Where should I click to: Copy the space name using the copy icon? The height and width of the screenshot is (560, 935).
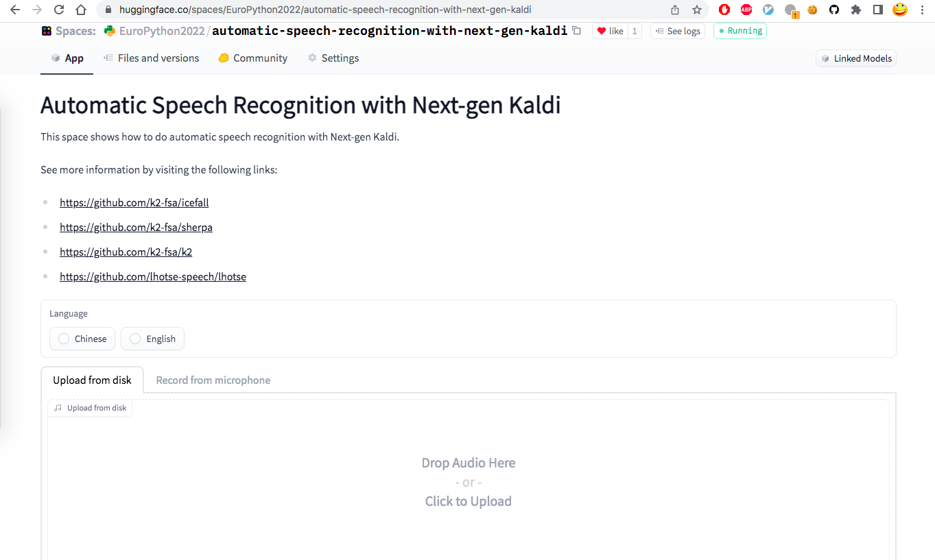pyautogui.click(x=576, y=31)
